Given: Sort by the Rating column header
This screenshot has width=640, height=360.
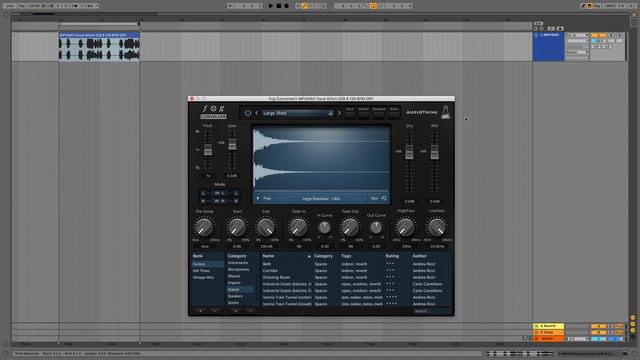Looking at the screenshot, I should (392, 256).
